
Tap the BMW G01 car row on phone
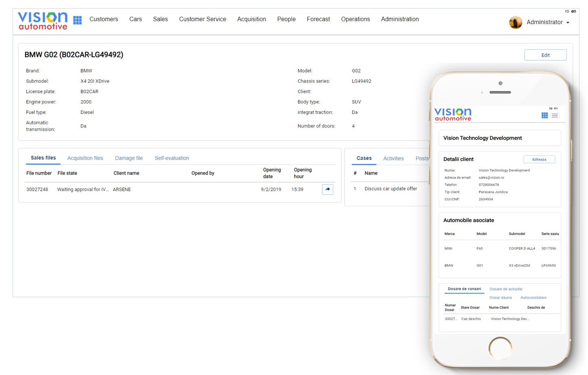coord(500,265)
